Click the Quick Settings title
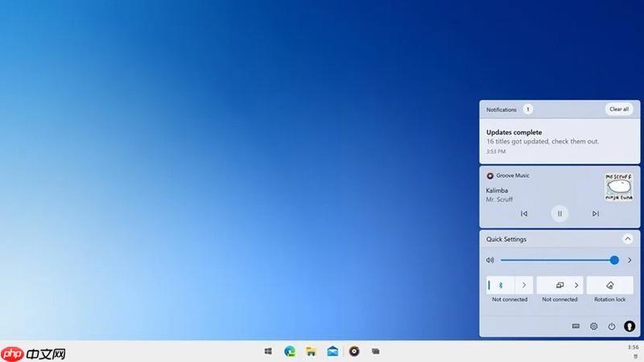Viewport: 644px width, 362px height. point(506,239)
